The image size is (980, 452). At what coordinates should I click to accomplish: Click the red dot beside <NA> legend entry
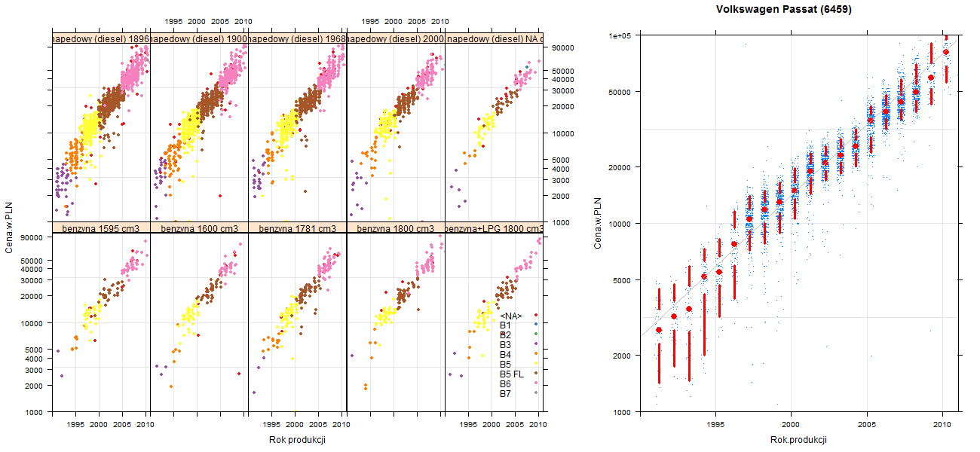[x=535, y=315]
